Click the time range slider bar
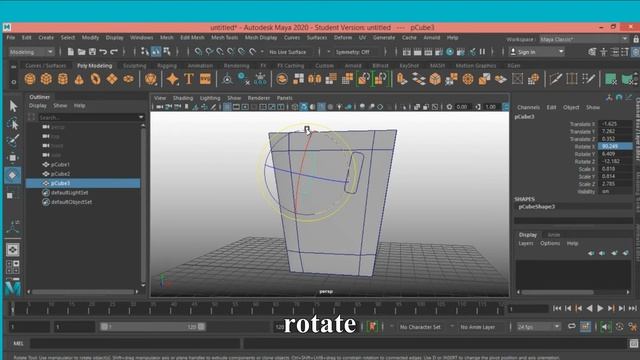This screenshot has width=640, height=360. [153, 327]
